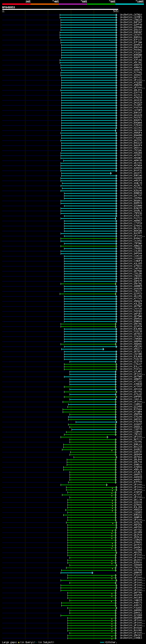146x644 pixels.
Task: Open hit UniRef100_B9RLK1
Action: tap(131, 445)
